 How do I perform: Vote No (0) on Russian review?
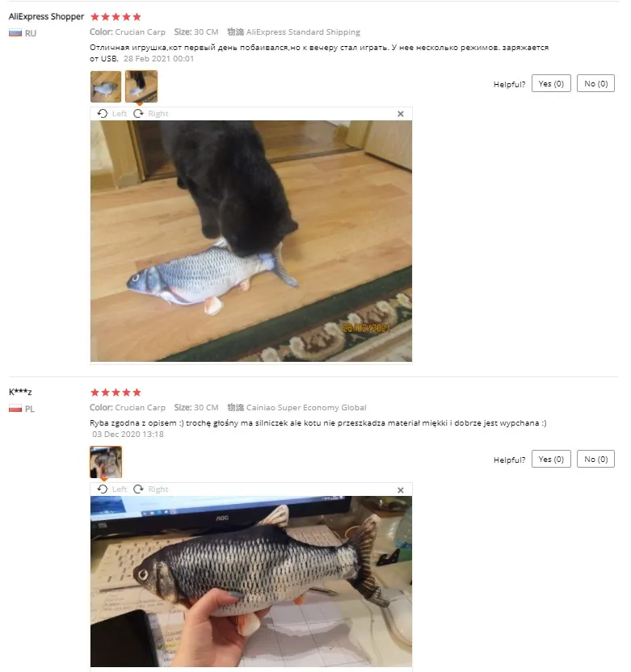tap(595, 83)
